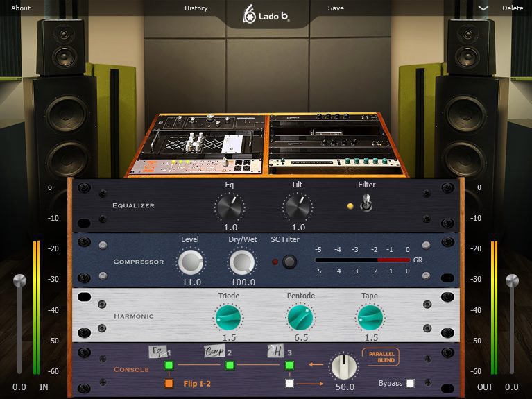Toggle the Flip 1-2 orange button
The image size is (532, 399).
169,383
